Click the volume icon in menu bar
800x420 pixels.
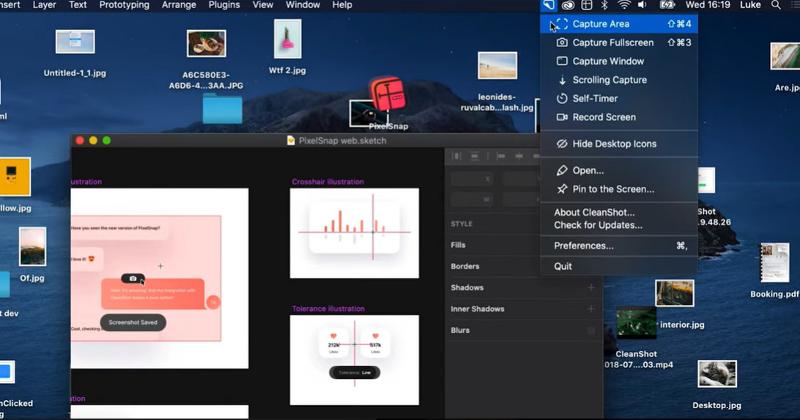[x=642, y=5]
